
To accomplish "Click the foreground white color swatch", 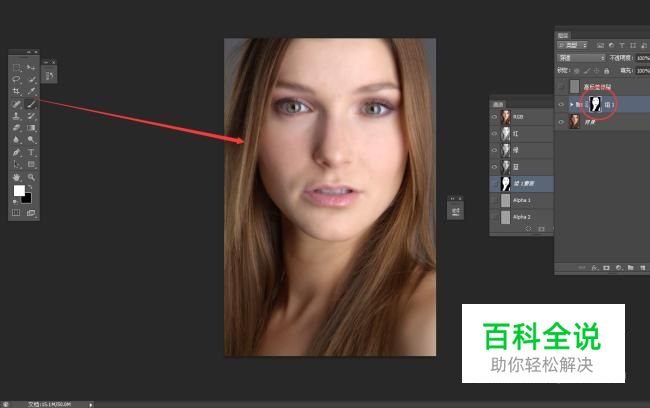I will coord(19,190).
